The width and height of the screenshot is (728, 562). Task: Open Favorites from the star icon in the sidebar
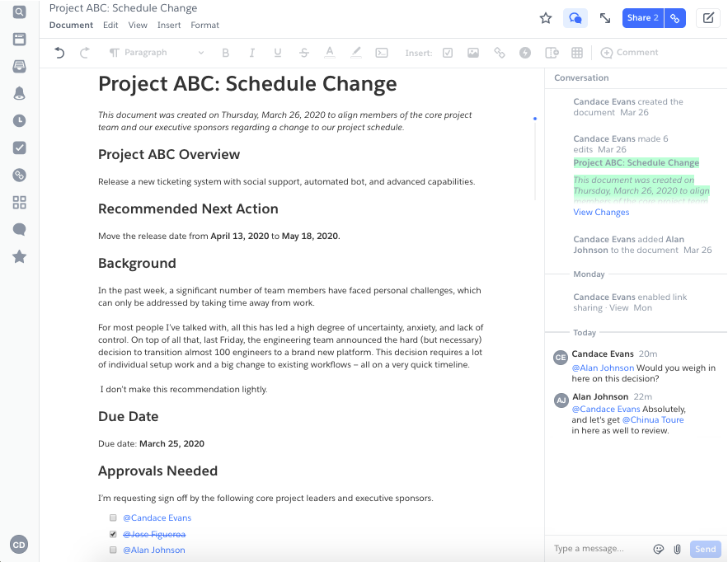click(x=19, y=256)
